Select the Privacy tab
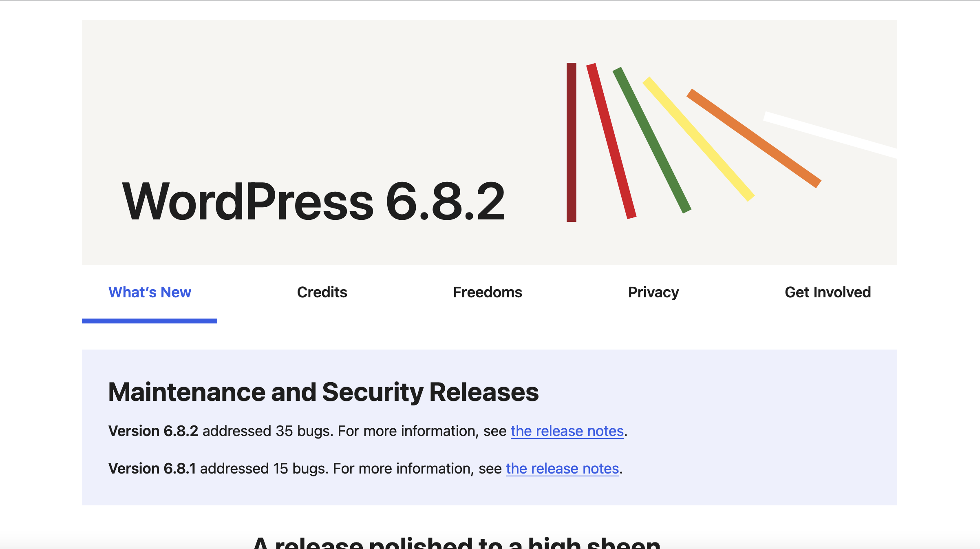Screen dimensions: 980x549 pos(653,292)
